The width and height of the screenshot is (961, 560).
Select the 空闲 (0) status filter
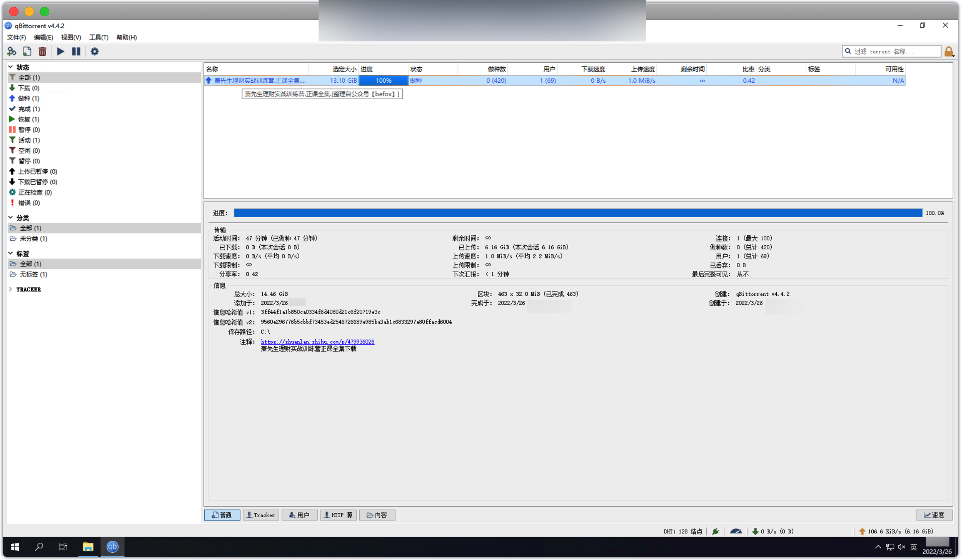pos(104,150)
